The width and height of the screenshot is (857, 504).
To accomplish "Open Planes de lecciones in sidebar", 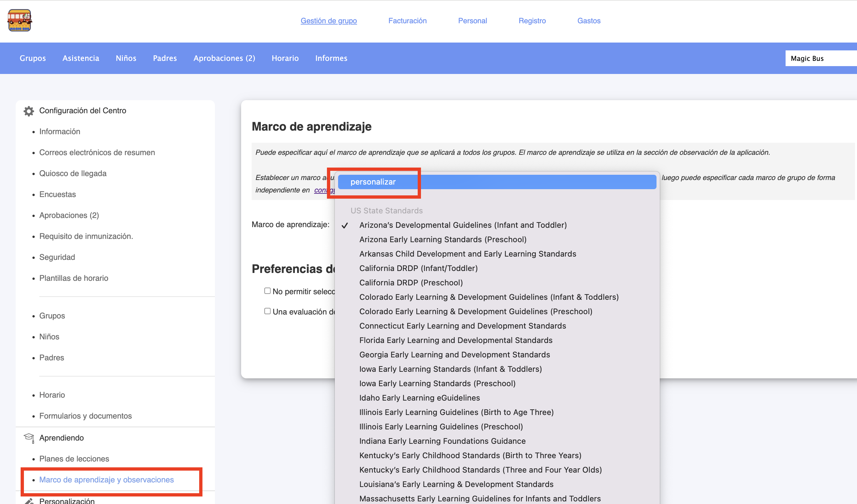I will pos(74,459).
